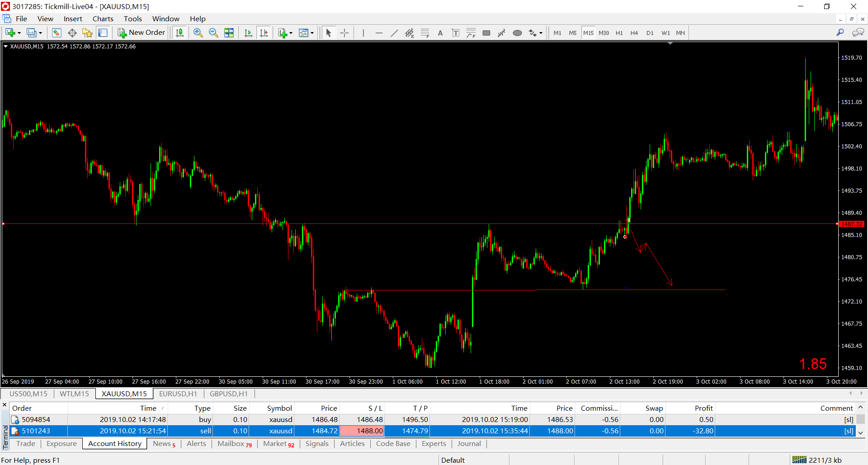
Task: Toggle the Auto Scroll chart button
Action: point(248,33)
